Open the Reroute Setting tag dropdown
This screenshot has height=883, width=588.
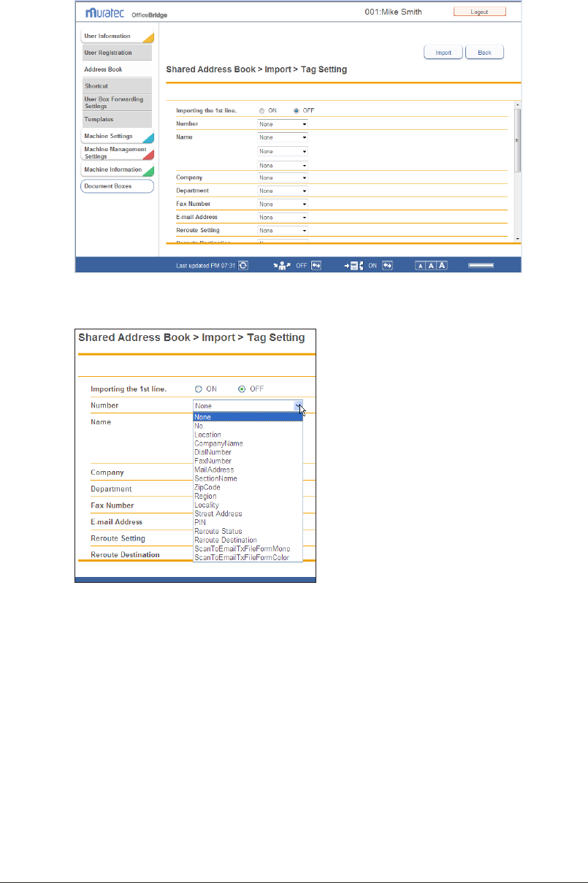(283, 230)
